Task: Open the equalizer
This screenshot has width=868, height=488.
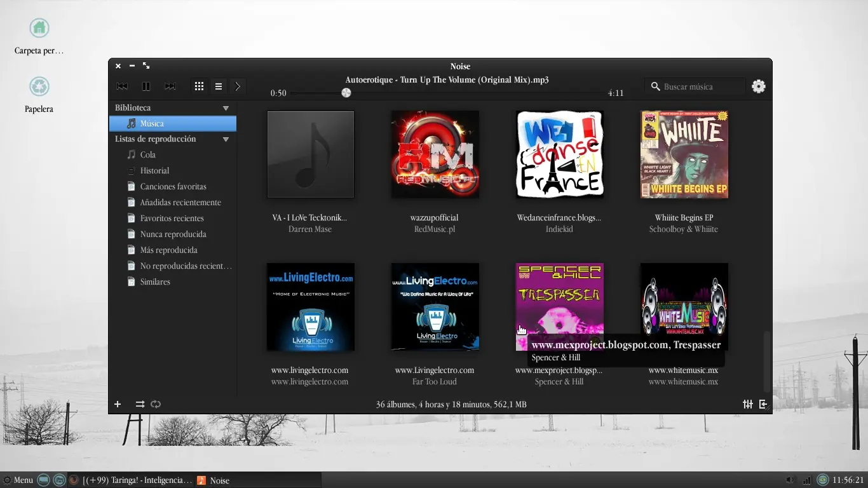Action: [748, 404]
